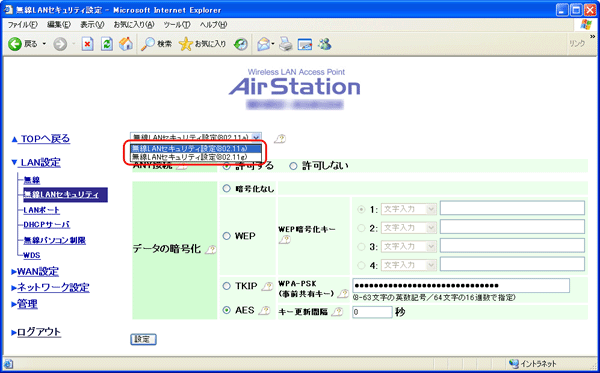Image resolution: width=600 pixels, height=373 pixels.
Task: Select the TKIP encryption radio button
Action: click(227, 286)
